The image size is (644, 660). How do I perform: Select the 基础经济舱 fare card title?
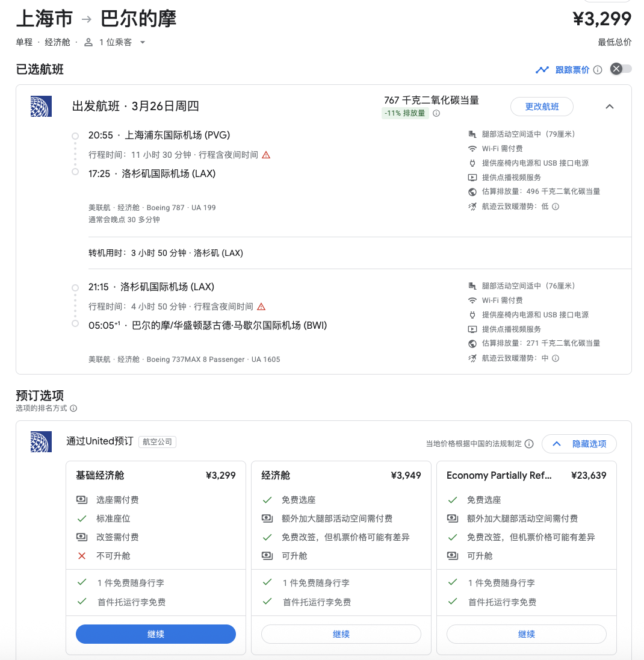(100, 476)
